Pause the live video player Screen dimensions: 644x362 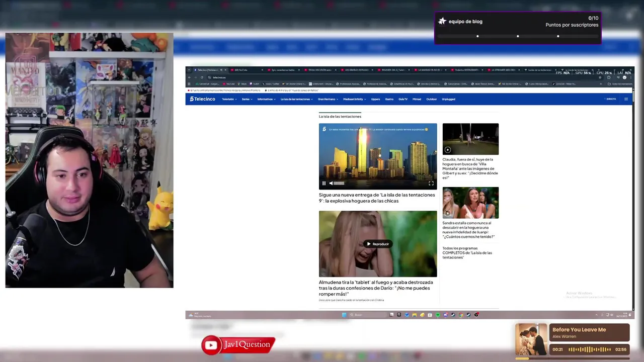[x=324, y=184]
